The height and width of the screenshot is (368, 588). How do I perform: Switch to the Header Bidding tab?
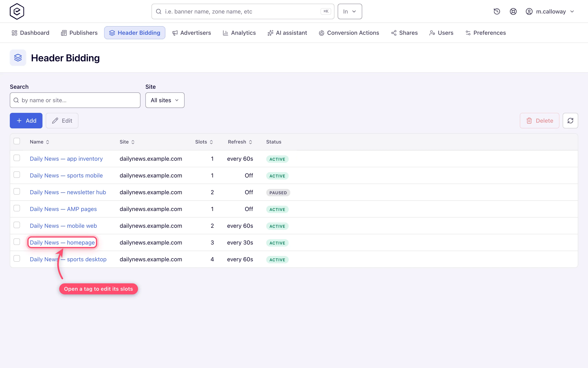135,33
